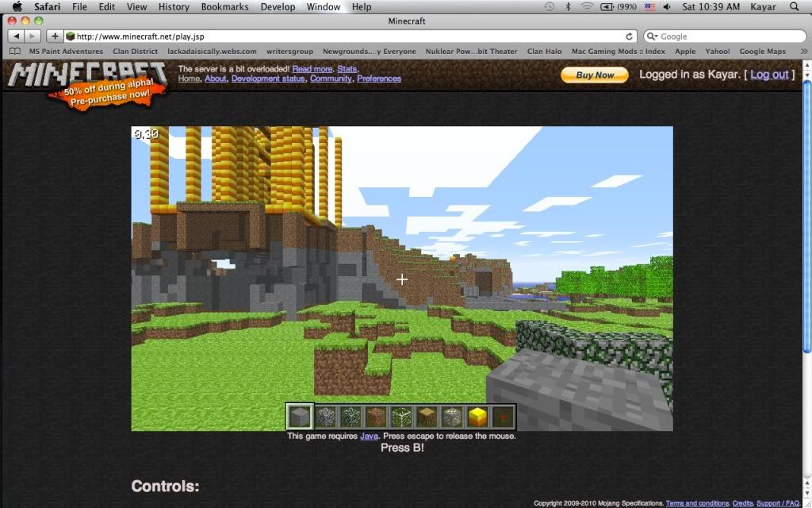812x508 pixels.
Task: Open the Development status link
Action: click(268, 79)
